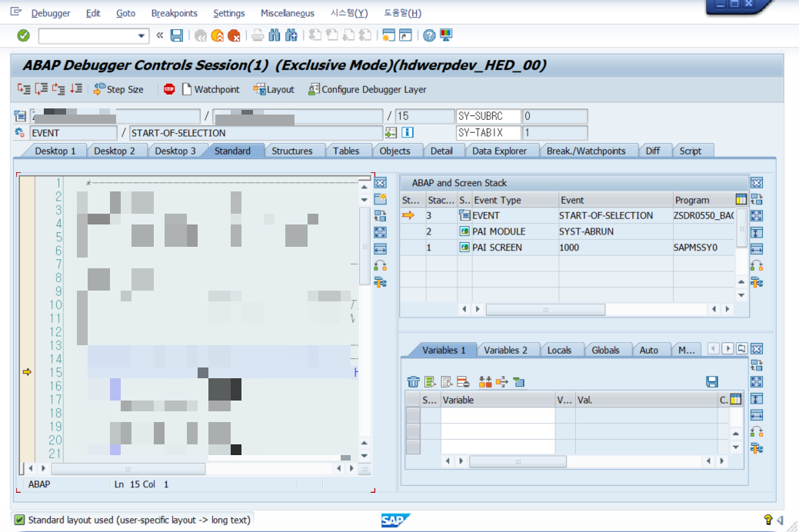
Task: Click horizontal scrollbar of Variables table
Action: point(518,461)
